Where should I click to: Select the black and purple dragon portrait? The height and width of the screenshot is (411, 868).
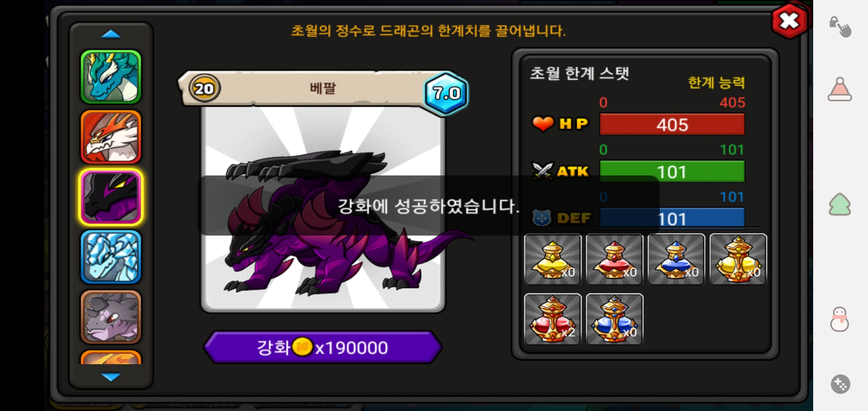click(x=111, y=197)
